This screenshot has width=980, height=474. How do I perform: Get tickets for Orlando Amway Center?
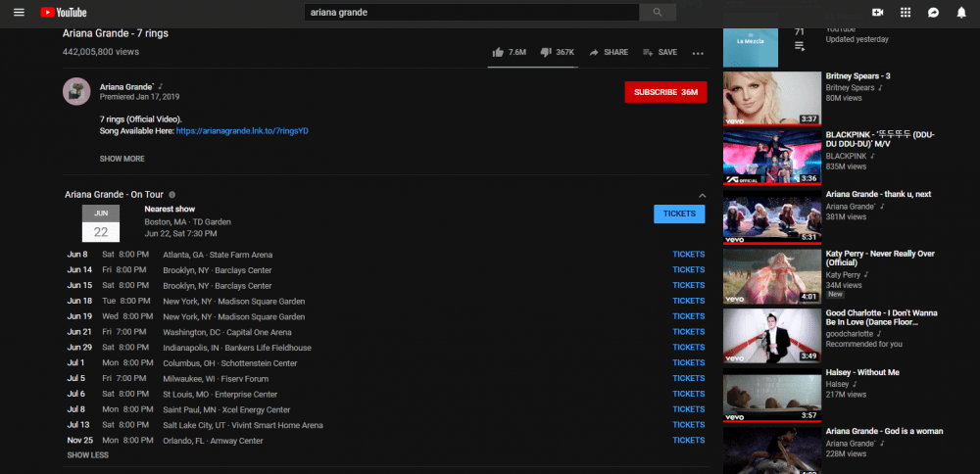click(688, 441)
